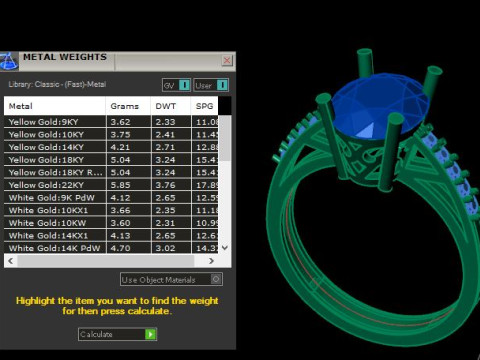Image resolution: width=480 pixels, height=360 pixels.
Task: Click the 4.70 grams value
Action: click(x=120, y=248)
